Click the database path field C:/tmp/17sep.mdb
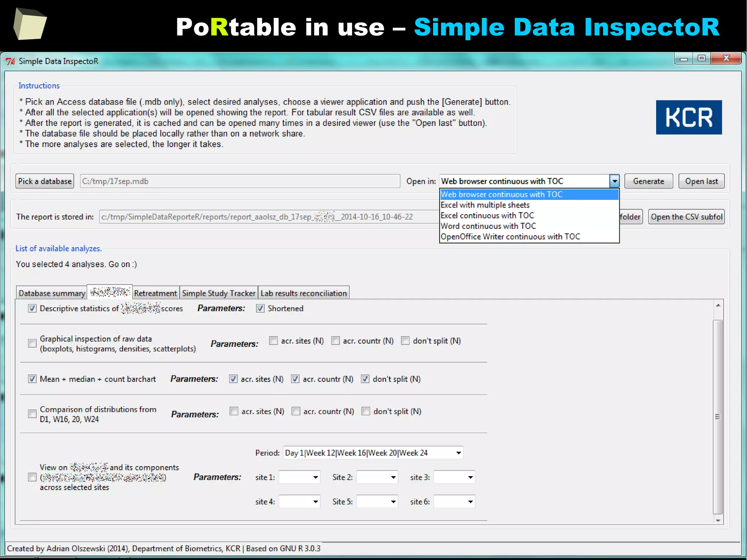747x560 pixels. (x=240, y=181)
